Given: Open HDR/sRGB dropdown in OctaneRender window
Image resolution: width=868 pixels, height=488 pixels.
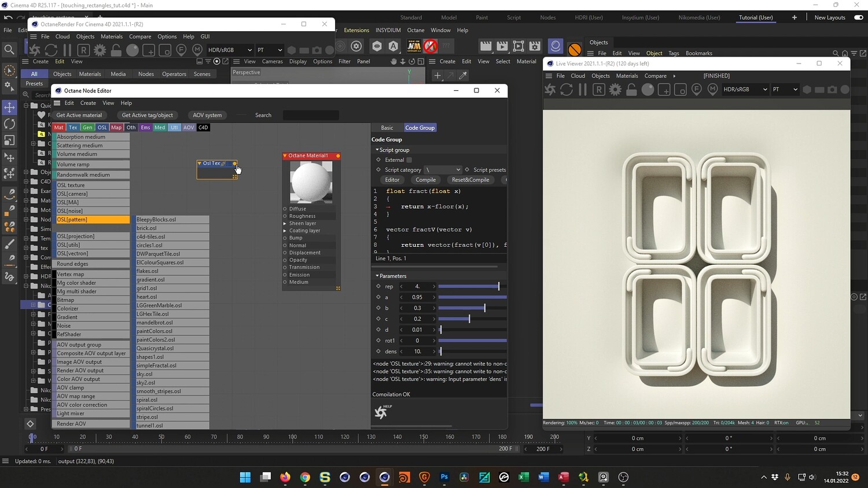Looking at the screenshot, I should click(230, 50).
